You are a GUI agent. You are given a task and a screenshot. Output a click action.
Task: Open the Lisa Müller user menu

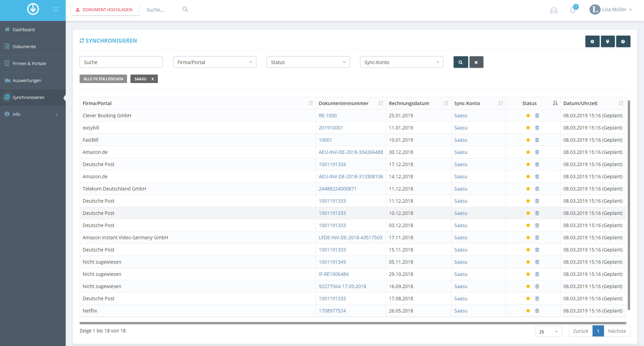click(x=611, y=9)
